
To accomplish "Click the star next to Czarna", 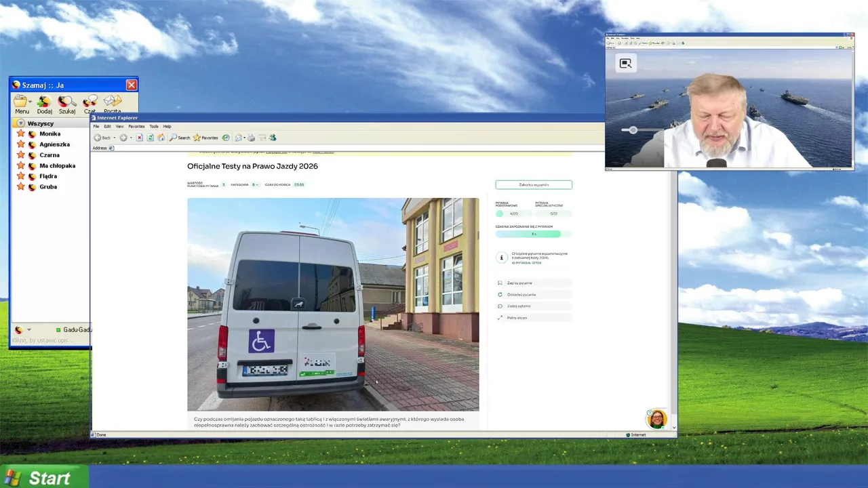I will tap(20, 155).
